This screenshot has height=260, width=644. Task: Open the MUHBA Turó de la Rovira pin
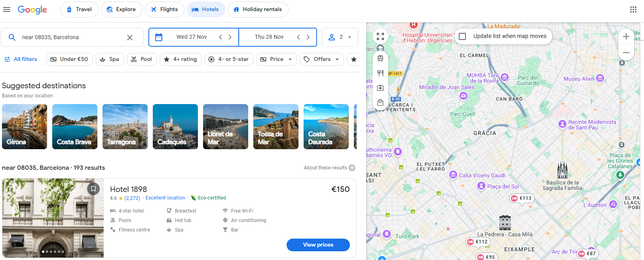point(505,77)
